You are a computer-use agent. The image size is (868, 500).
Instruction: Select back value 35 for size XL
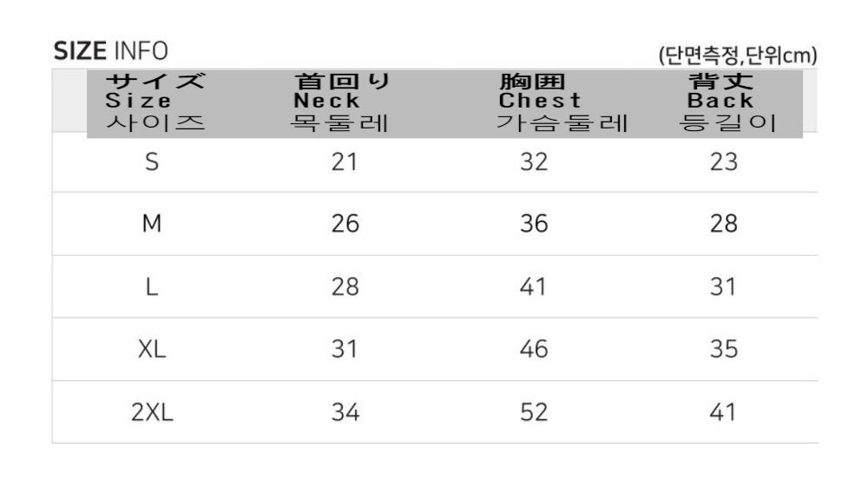tap(723, 350)
